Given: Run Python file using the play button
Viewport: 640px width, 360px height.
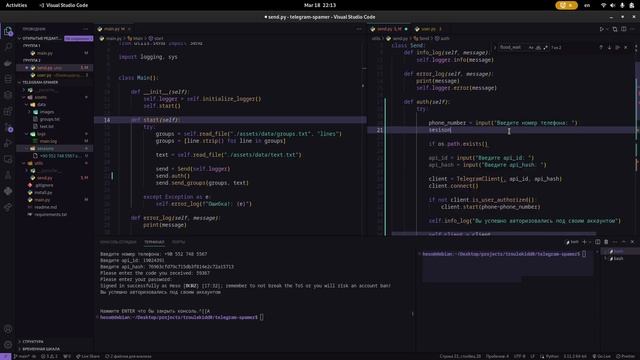Looking at the screenshot, I should click(x=601, y=29).
